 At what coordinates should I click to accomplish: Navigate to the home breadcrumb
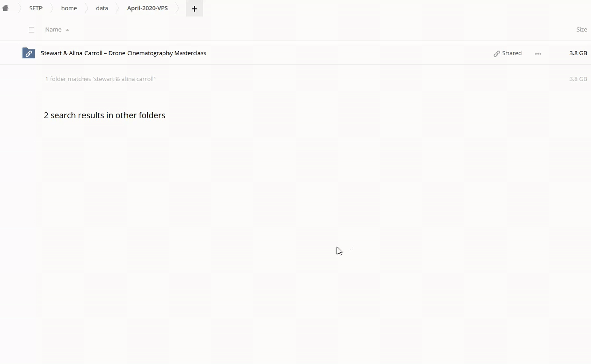click(69, 8)
